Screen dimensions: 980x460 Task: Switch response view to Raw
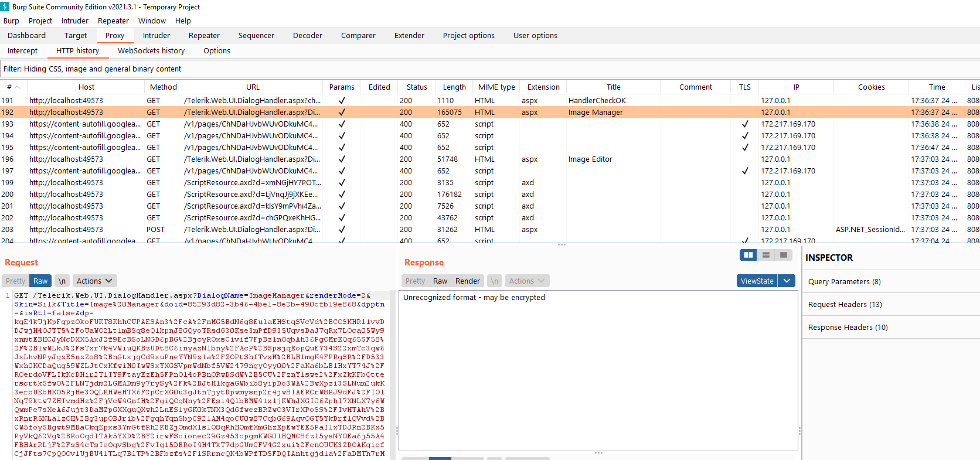click(440, 281)
